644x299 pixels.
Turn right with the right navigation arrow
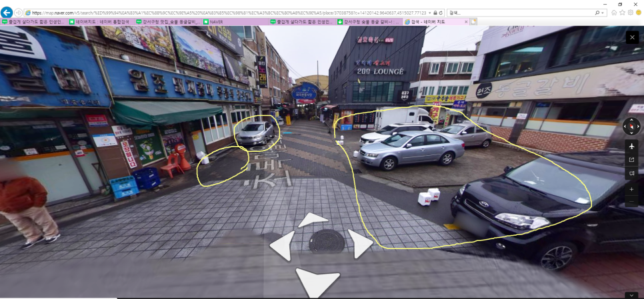pyautogui.click(x=360, y=244)
